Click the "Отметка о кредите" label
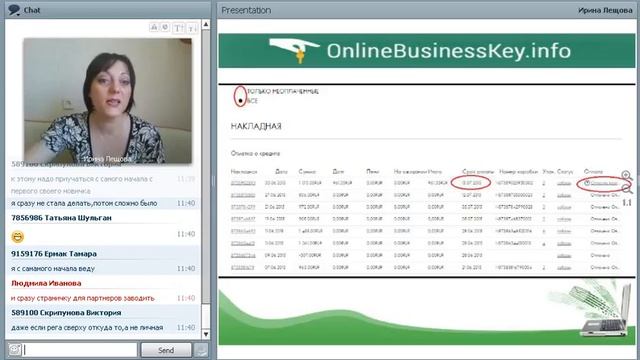This screenshot has width=640, height=360. [255, 153]
